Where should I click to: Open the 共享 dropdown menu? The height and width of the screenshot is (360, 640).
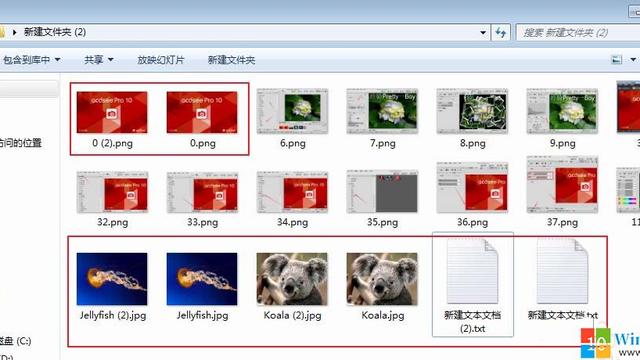pyautogui.click(x=98, y=60)
